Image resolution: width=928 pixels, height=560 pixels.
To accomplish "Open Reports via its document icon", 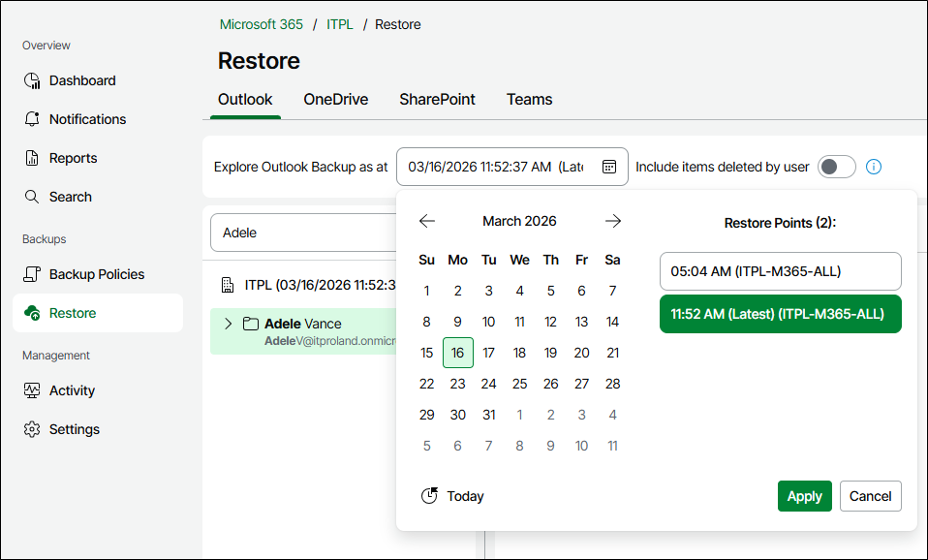I will coord(32,158).
